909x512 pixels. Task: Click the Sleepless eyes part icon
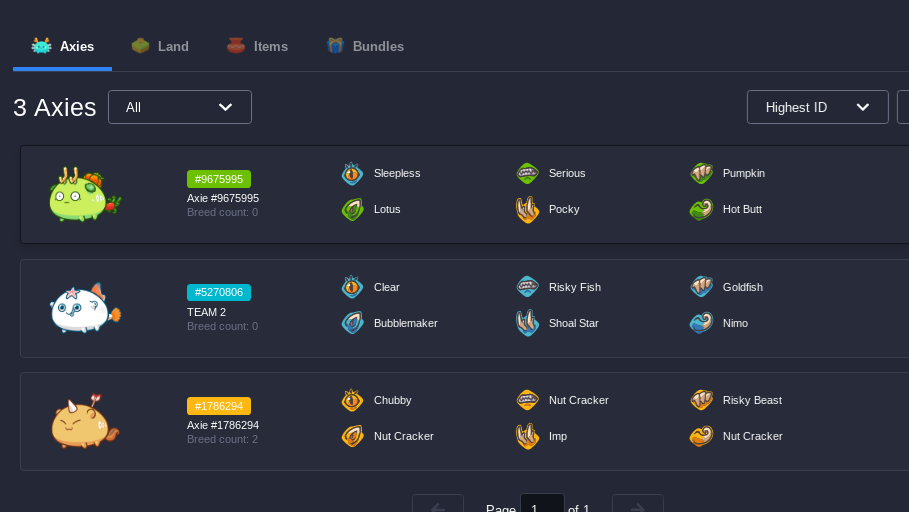(x=352, y=173)
